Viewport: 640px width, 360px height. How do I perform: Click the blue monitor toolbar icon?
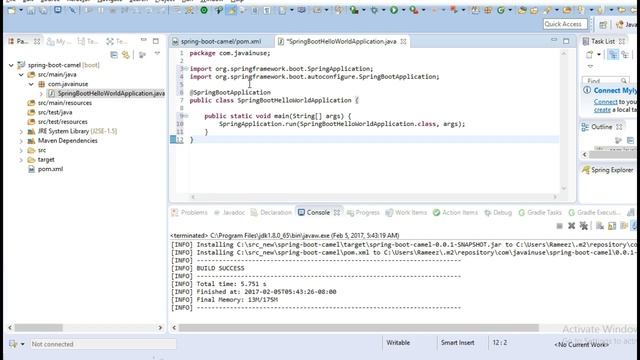(x=58, y=10)
